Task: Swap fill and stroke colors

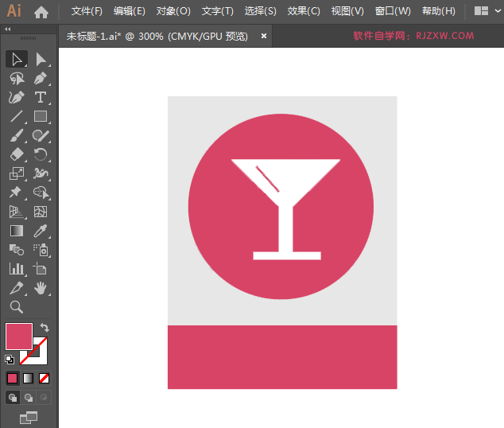Action: coord(45,328)
